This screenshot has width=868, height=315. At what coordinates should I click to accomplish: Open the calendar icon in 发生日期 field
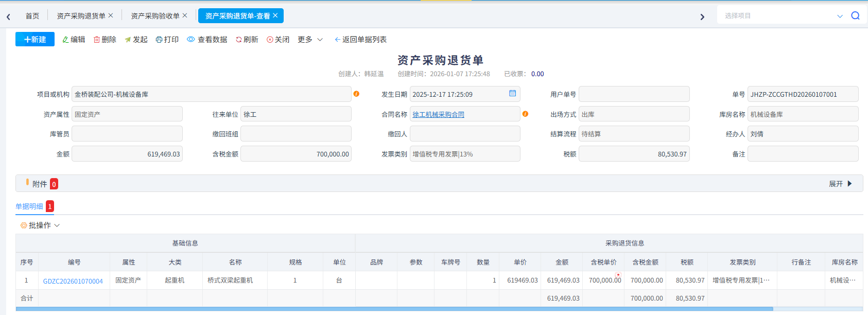(x=512, y=94)
